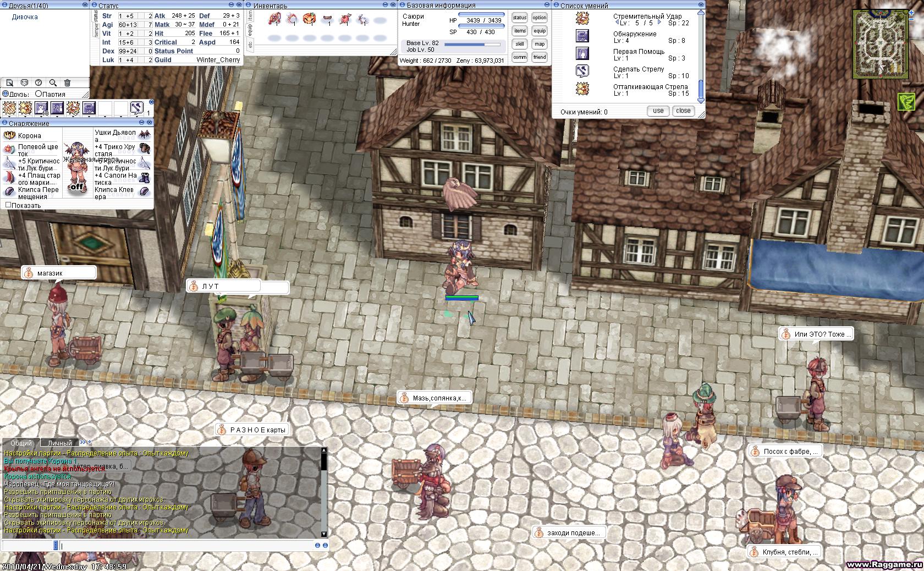
Task: Switch to the Личный chat tab
Action: point(59,443)
